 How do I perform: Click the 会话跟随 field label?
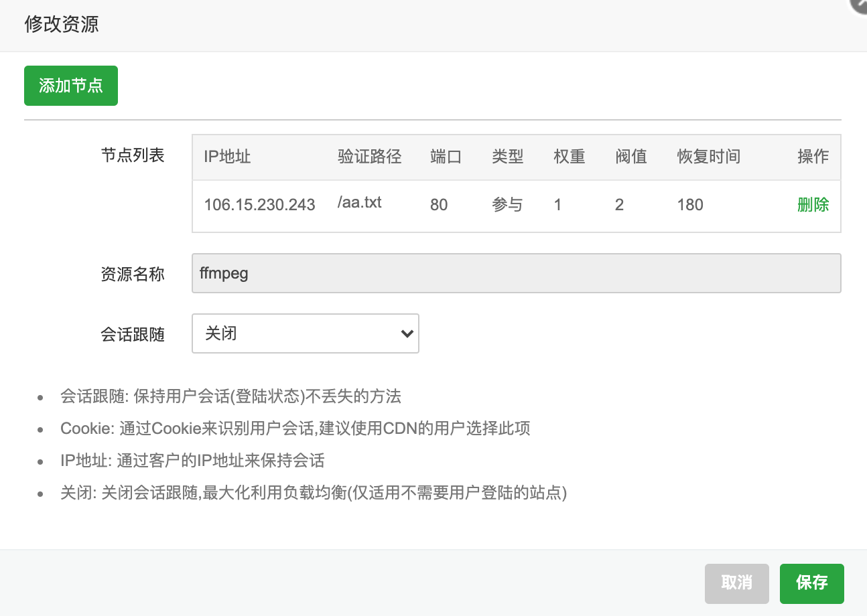coord(133,334)
